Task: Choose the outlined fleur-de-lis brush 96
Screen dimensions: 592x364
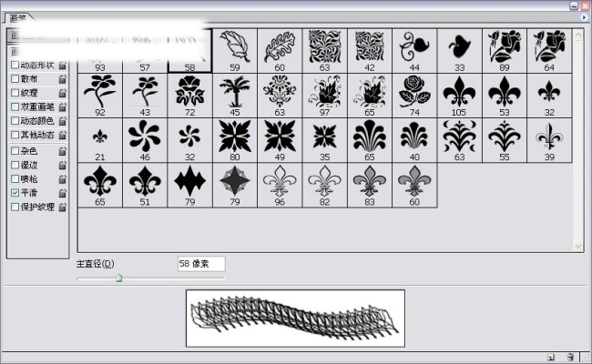Action: click(280, 186)
